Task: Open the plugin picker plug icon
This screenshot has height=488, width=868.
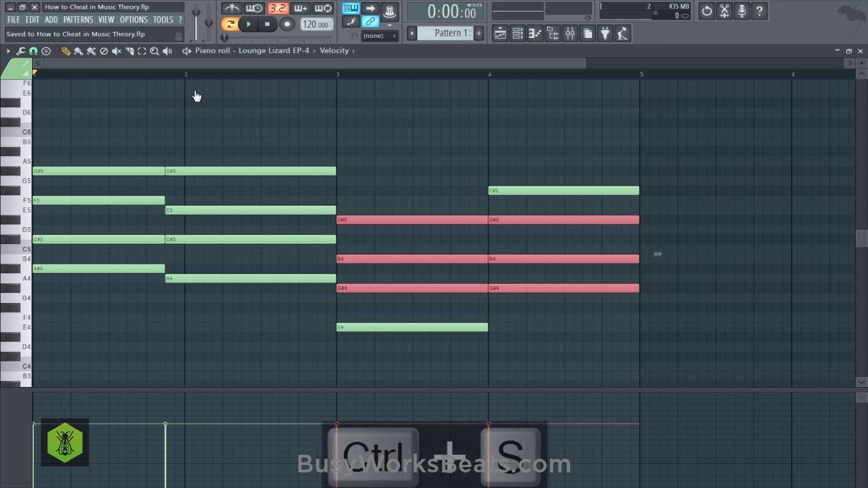Action: coord(606,33)
